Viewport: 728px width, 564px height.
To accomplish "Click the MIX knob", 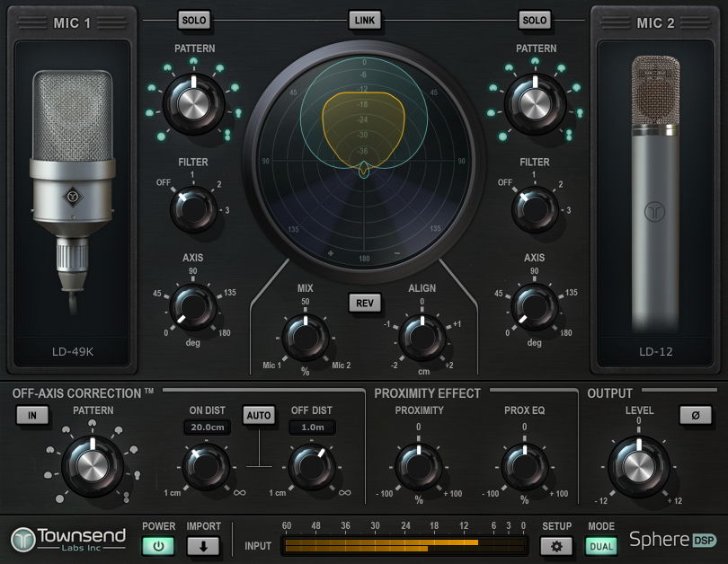I will click(x=305, y=338).
